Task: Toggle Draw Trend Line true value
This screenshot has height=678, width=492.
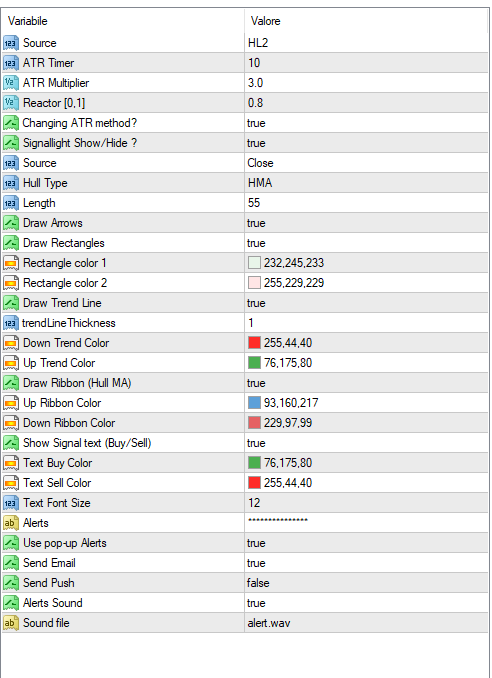Action: pos(256,303)
